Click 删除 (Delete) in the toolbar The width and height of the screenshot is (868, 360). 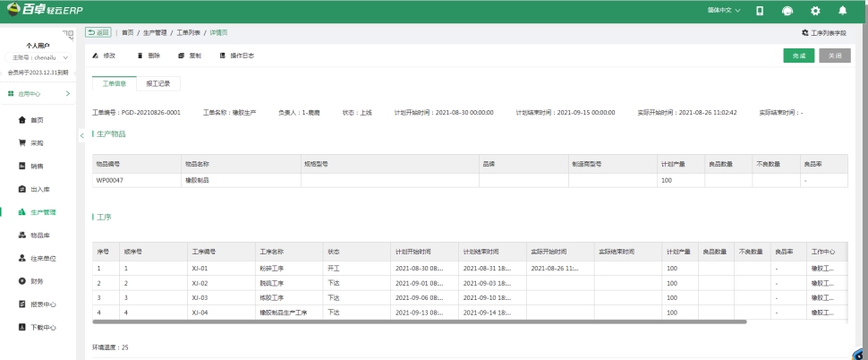click(x=149, y=56)
